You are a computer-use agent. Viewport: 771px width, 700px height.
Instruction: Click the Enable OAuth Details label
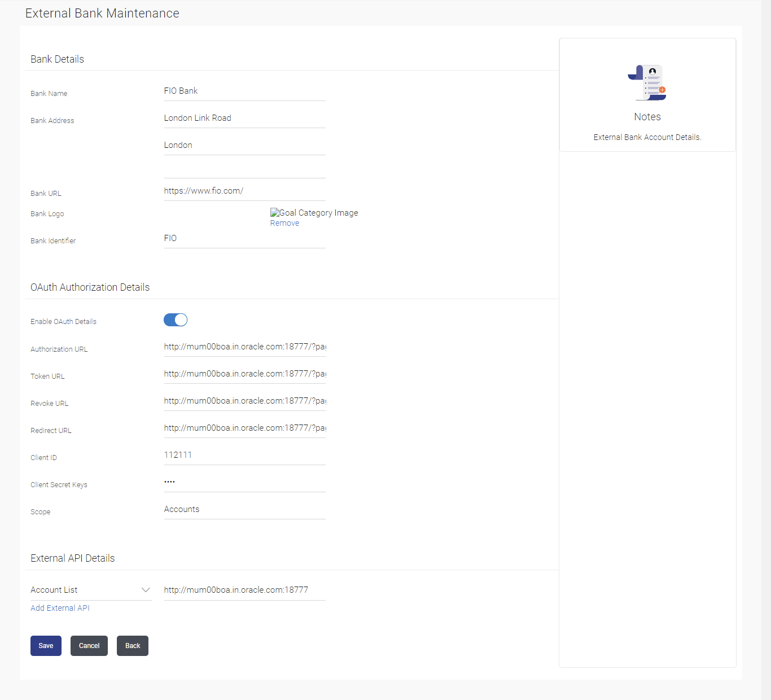point(63,322)
